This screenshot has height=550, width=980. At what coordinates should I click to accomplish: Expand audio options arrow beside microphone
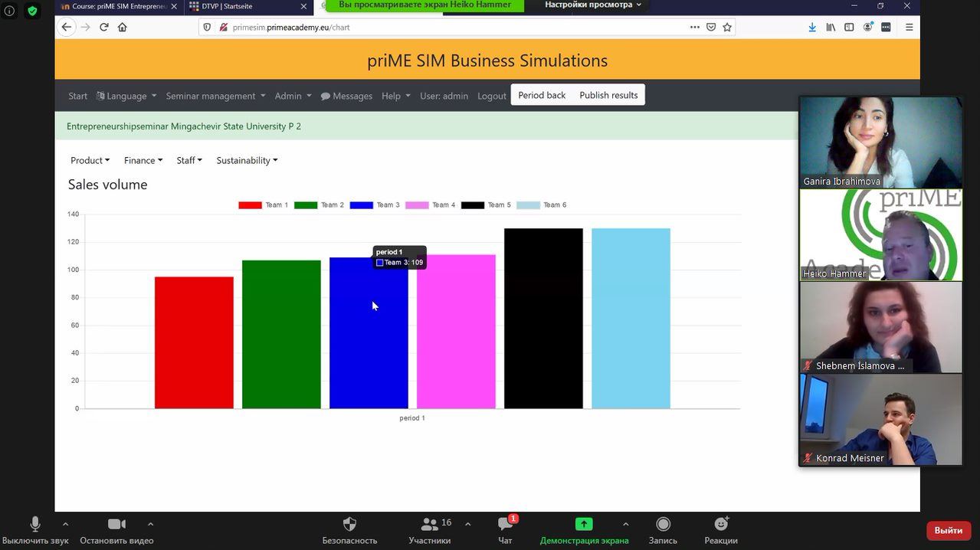coord(65,524)
